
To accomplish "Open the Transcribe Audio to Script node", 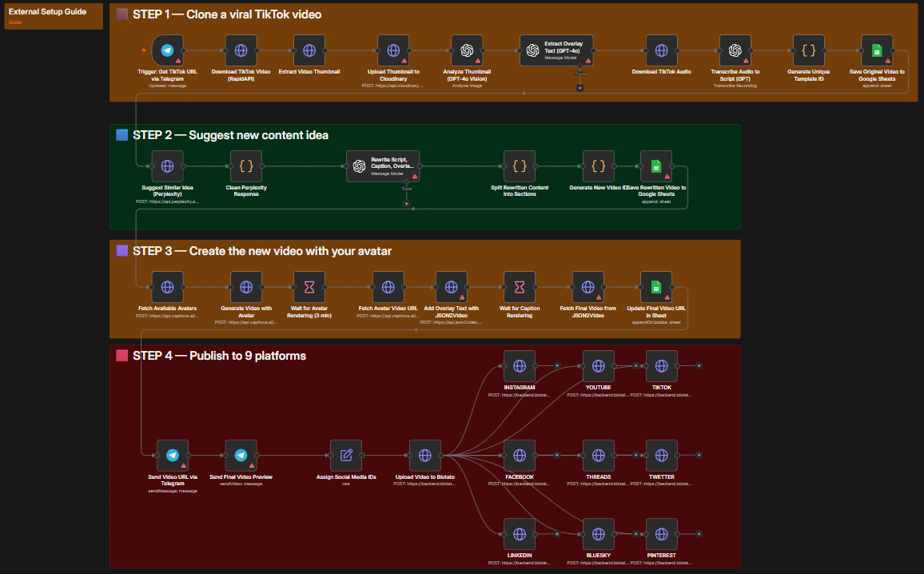I will coord(735,50).
